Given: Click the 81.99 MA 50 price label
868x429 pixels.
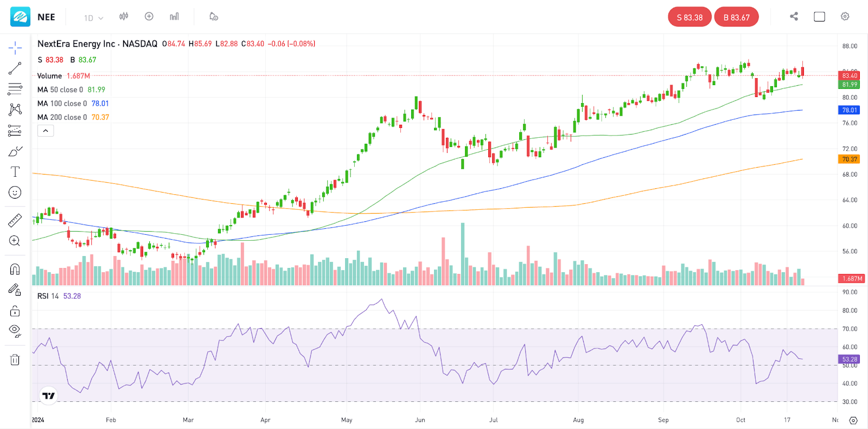Looking at the screenshot, I should point(850,85).
